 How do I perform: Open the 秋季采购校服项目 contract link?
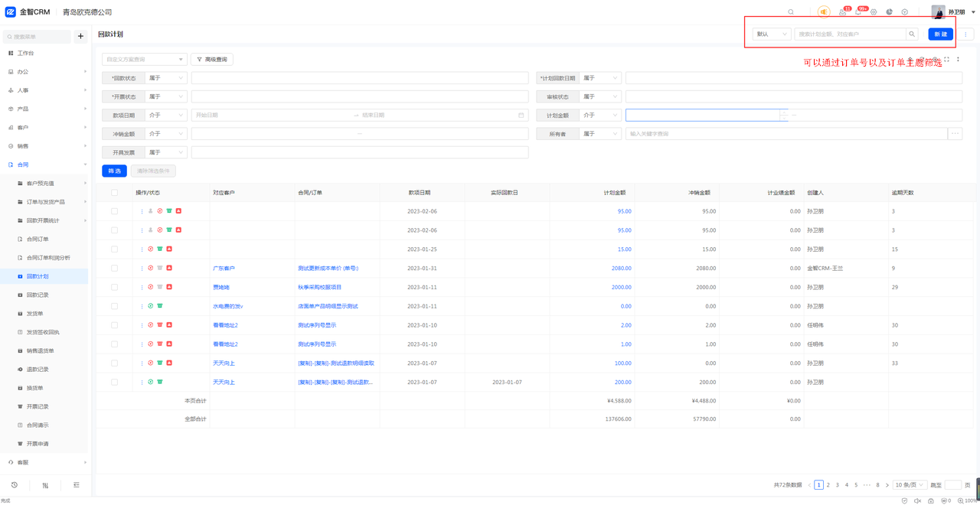click(320, 287)
